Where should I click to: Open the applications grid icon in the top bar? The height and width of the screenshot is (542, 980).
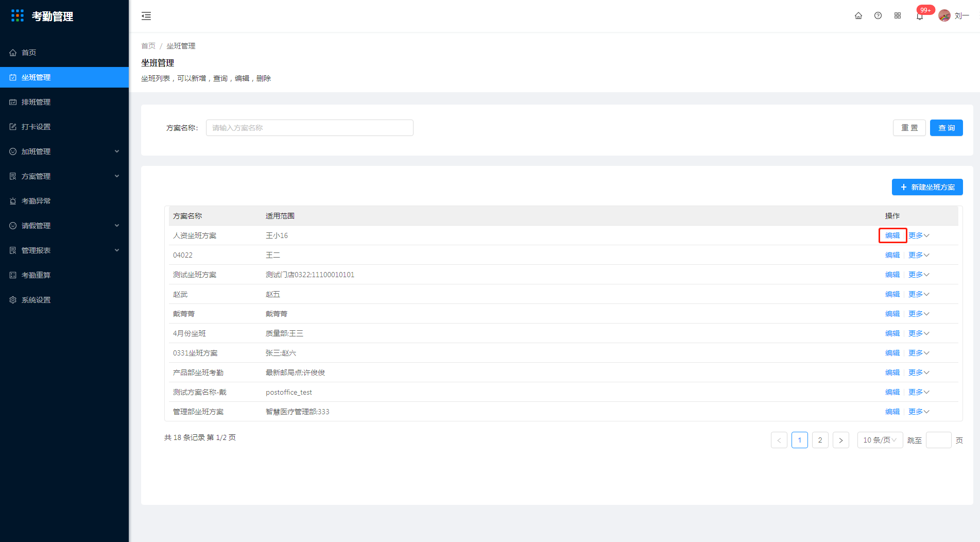(898, 16)
